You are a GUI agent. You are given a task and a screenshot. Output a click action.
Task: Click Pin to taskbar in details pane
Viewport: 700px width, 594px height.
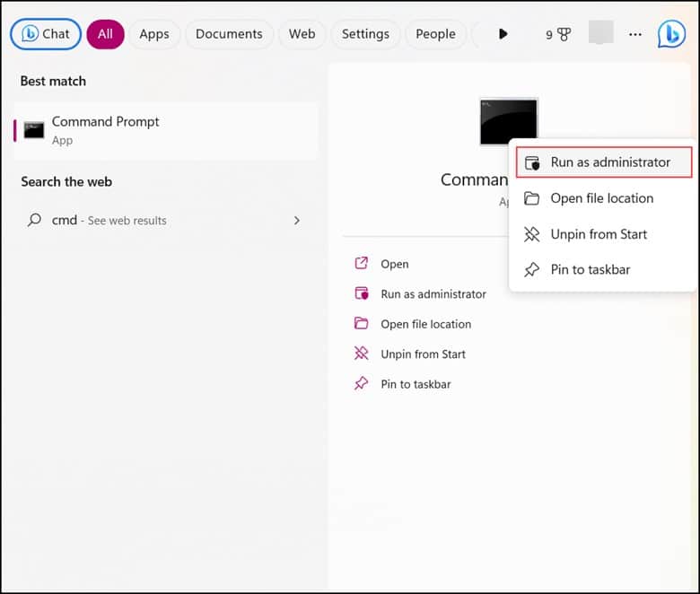[416, 384]
